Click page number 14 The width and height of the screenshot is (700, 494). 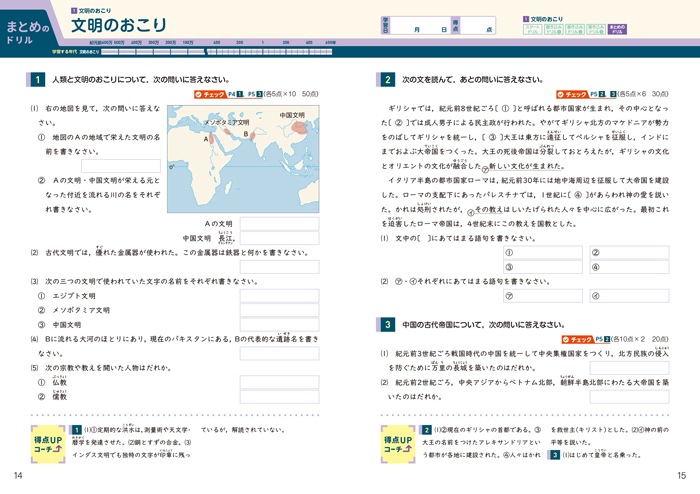(x=18, y=476)
